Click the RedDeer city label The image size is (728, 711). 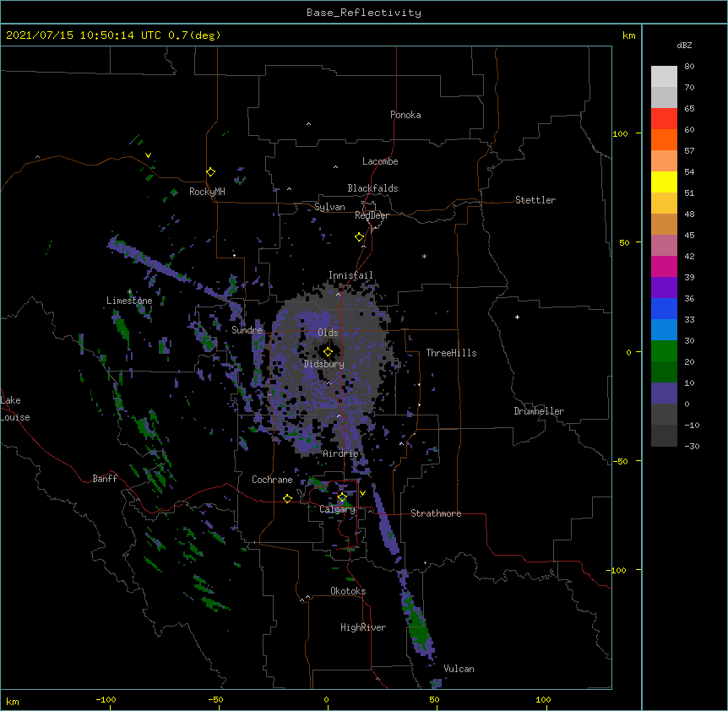(372, 215)
